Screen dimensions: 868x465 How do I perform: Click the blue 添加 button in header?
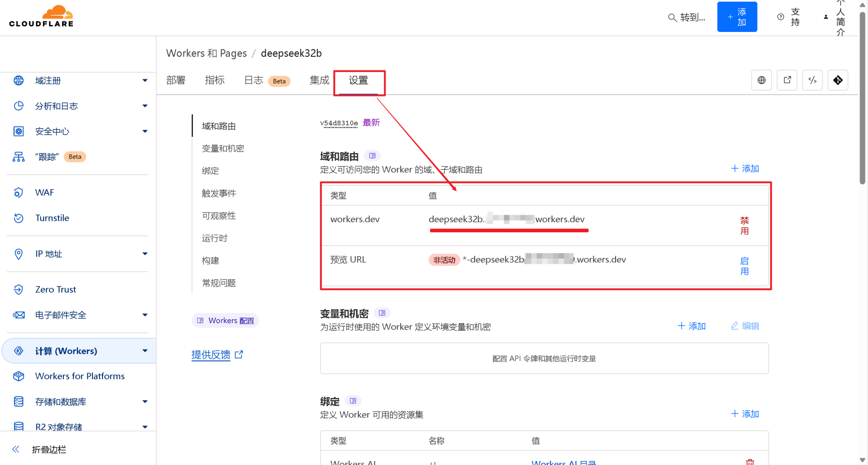tap(737, 17)
